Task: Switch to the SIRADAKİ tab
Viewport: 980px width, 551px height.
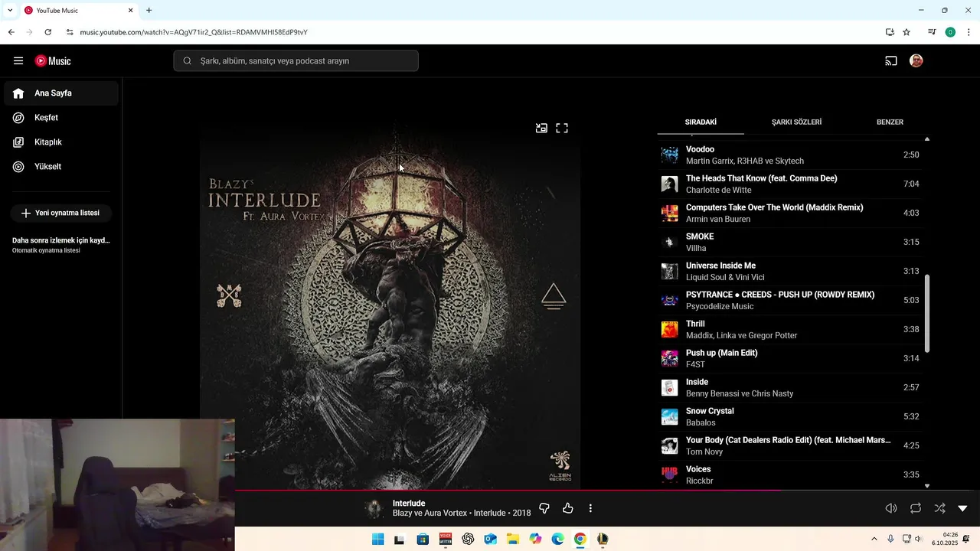Action: coord(701,122)
